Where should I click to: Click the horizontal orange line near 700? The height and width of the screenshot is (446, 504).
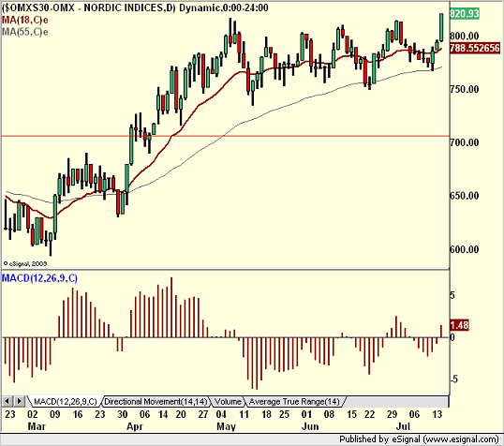pyautogui.click(x=225, y=136)
